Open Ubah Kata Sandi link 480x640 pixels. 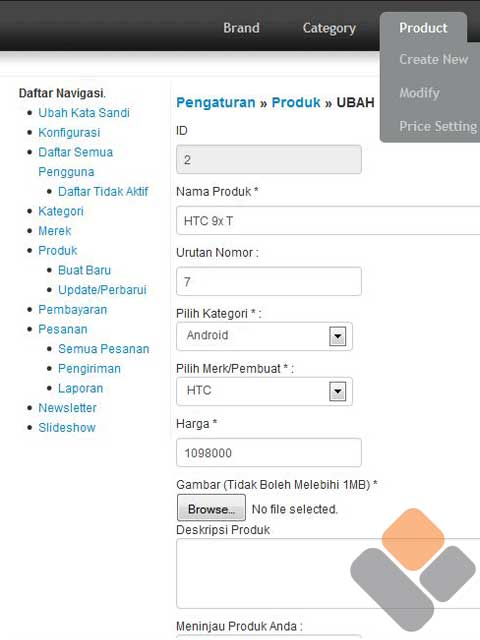point(84,113)
